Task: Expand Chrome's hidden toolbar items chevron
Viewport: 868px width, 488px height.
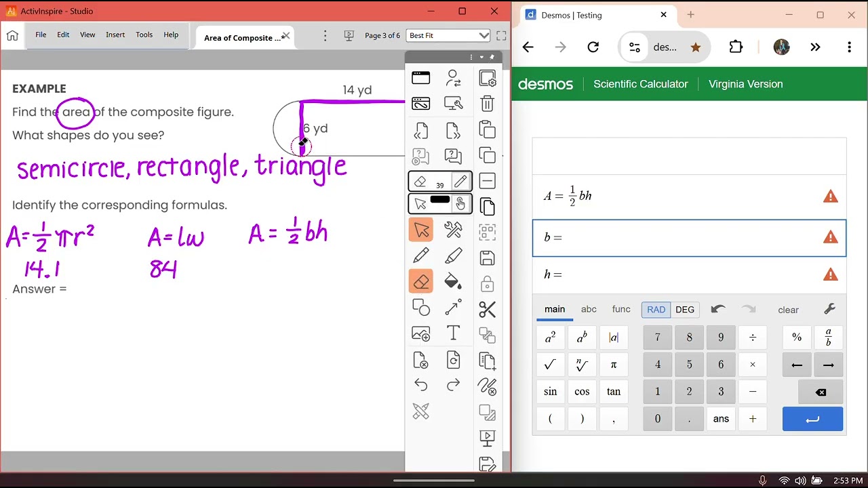Action: pyautogui.click(x=815, y=47)
